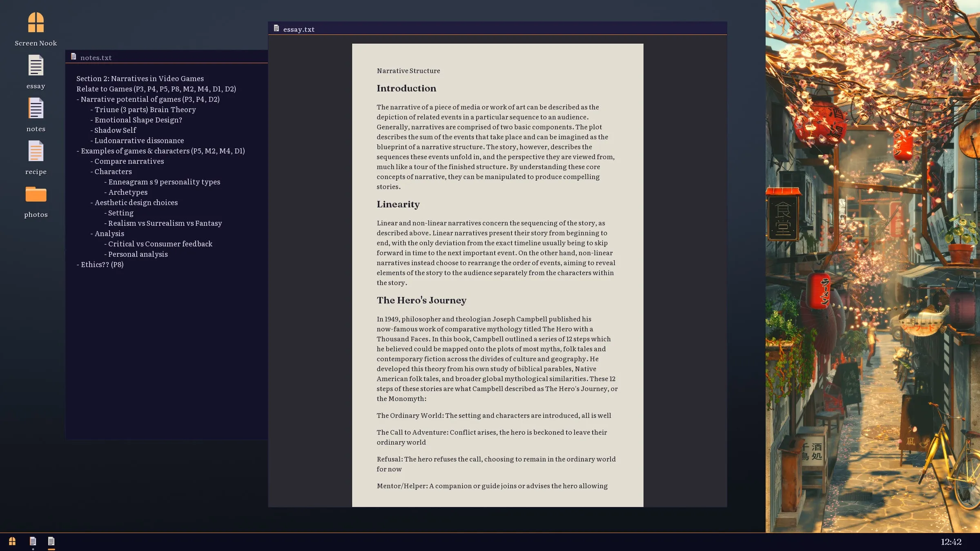Click the document icon in notes.txt title bar
980x551 pixels.
click(x=73, y=57)
